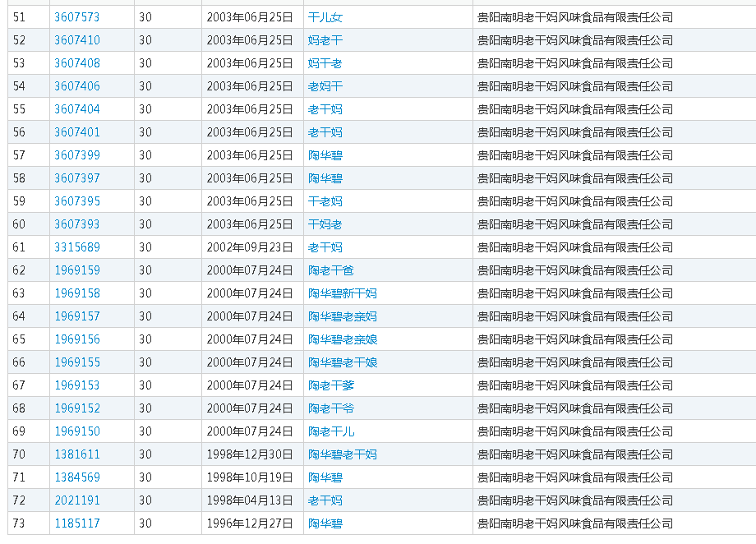Click 老干妈 link in row 61
The image size is (756, 544).
325,247
